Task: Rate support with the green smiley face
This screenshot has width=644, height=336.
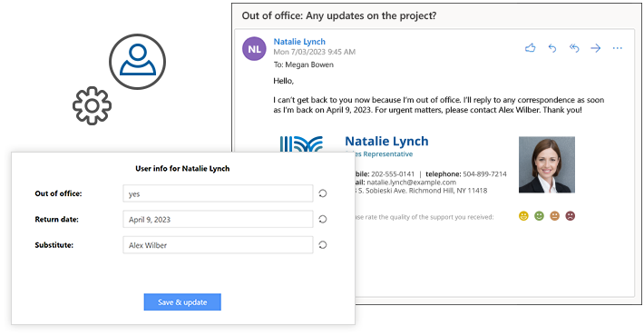Action: 539,216
